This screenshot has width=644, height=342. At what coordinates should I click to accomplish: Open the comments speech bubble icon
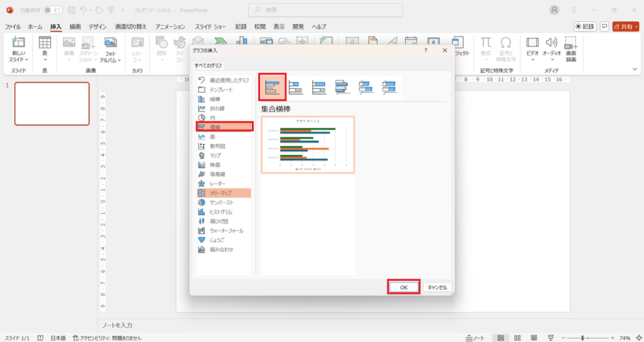tap(605, 26)
